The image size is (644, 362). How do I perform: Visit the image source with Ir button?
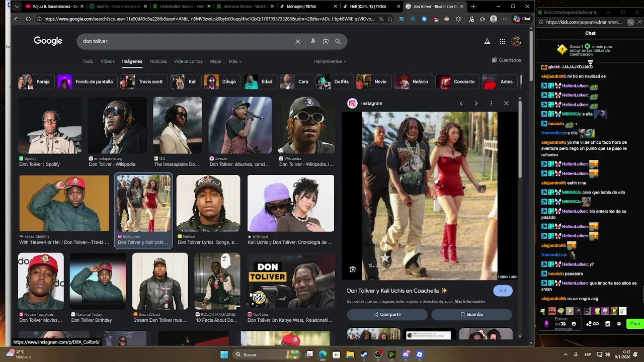click(503, 291)
